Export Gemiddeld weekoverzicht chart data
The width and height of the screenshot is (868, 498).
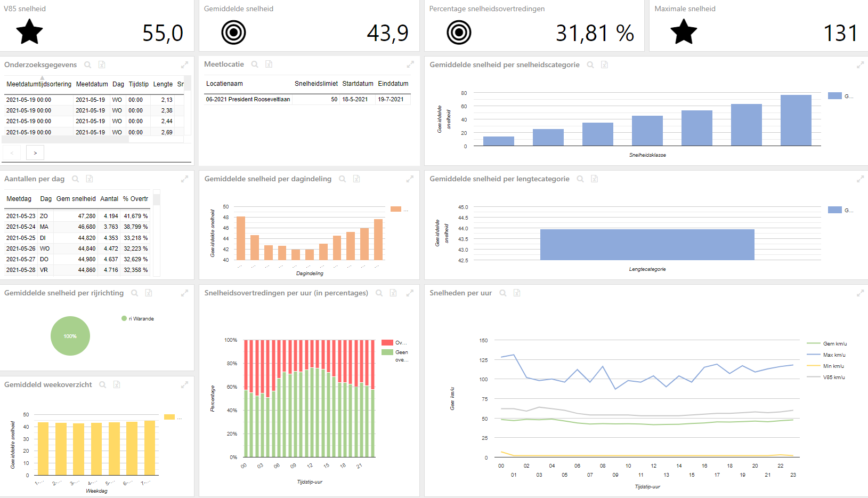tap(117, 384)
